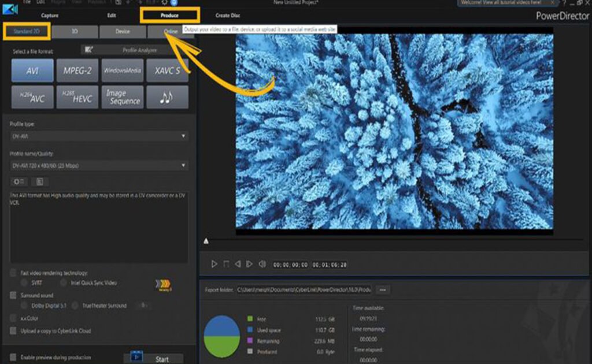The image size is (592, 364).
Task: Switch to the Device output tab
Action: pos(123,31)
